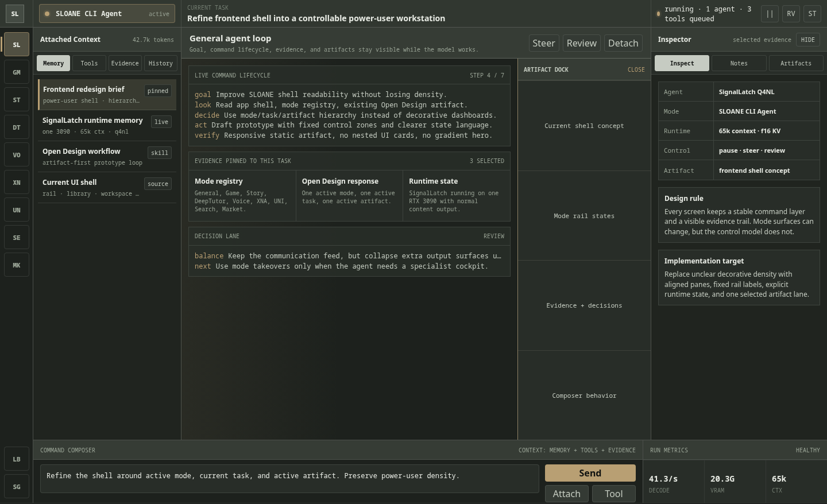Image resolution: width=827 pixels, height=504 pixels.
Task: Open the Current shell concept artifact
Action: [x=584, y=126]
